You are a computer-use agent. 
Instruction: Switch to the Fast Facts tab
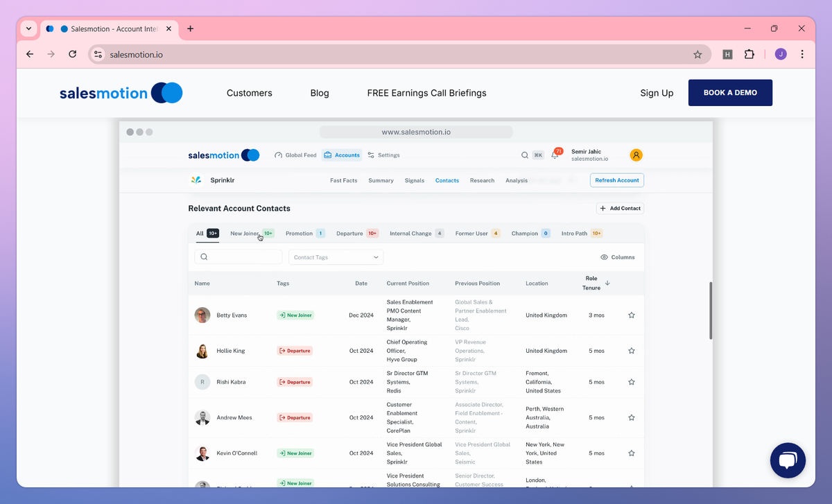coord(344,180)
